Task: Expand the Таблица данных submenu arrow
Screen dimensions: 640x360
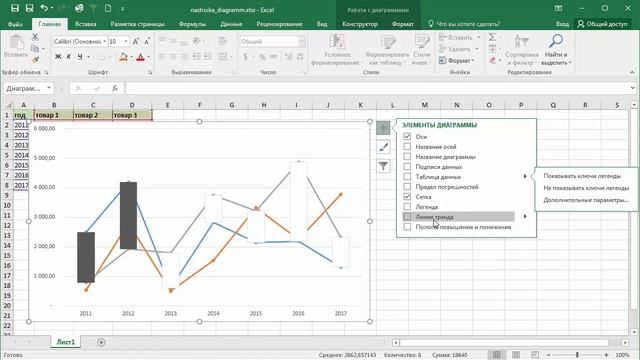Action: (x=525, y=176)
